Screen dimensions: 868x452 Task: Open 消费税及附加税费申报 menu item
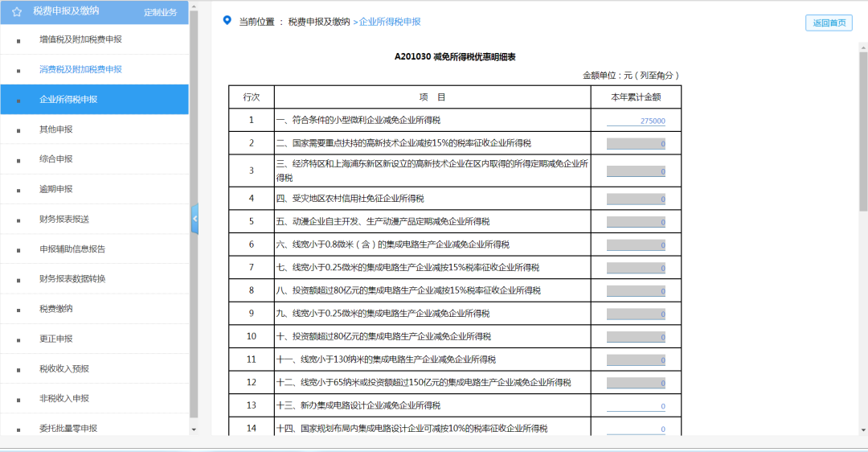click(x=95, y=69)
